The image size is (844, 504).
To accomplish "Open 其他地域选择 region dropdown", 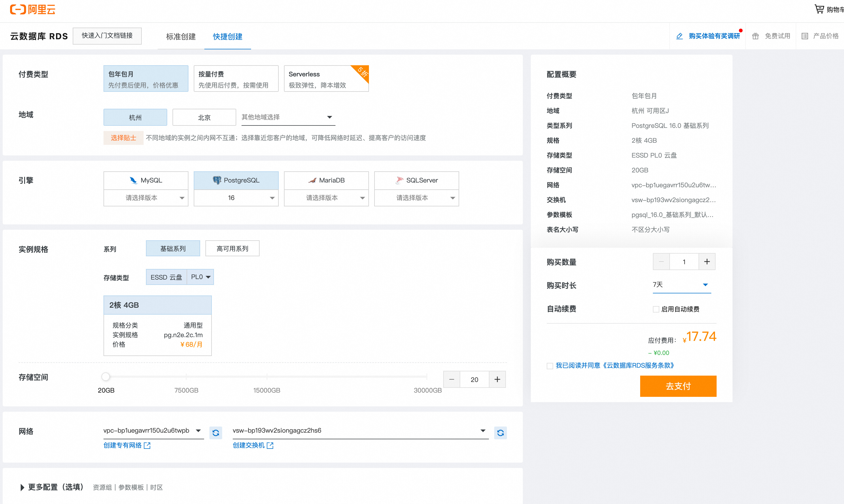I will pyautogui.click(x=288, y=117).
